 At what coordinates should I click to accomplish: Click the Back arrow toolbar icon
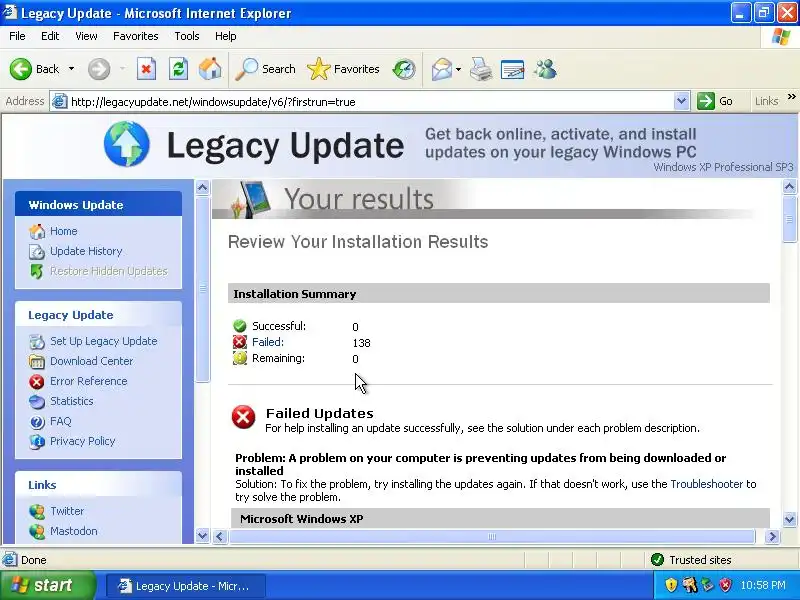21,69
